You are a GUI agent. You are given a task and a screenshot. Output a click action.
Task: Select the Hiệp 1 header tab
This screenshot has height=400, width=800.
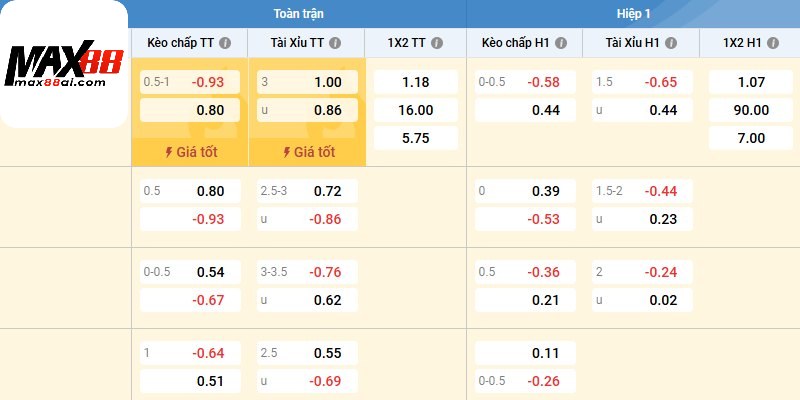[x=633, y=14]
